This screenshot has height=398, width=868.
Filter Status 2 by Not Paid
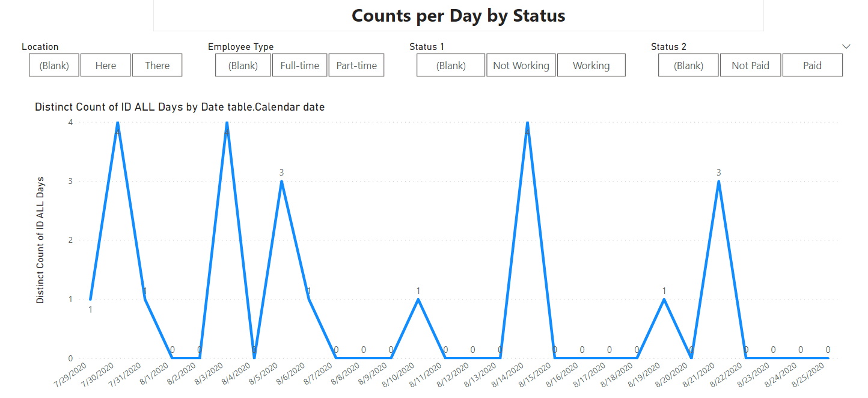coord(750,66)
